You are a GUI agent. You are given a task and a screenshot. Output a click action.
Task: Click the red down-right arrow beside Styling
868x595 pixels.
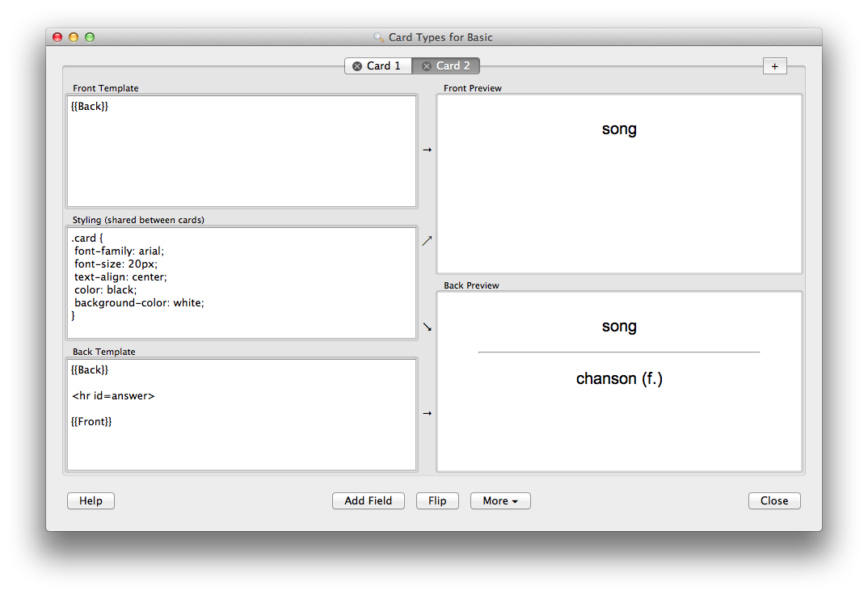pyautogui.click(x=428, y=327)
